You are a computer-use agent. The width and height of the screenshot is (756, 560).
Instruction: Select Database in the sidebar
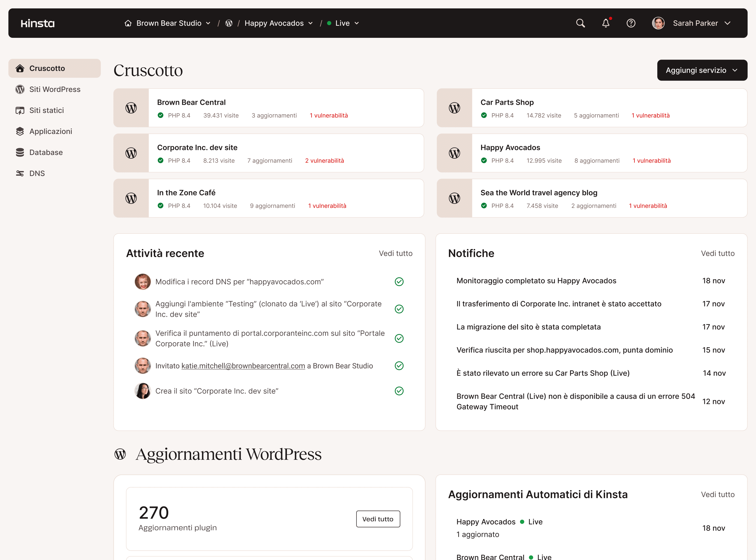pos(46,152)
